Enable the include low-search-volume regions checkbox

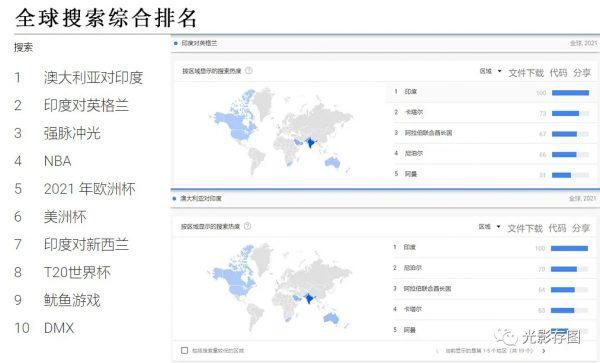(x=184, y=350)
